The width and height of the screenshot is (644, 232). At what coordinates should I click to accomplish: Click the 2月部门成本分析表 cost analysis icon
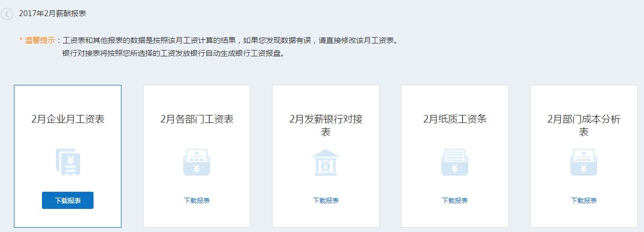click(x=584, y=163)
